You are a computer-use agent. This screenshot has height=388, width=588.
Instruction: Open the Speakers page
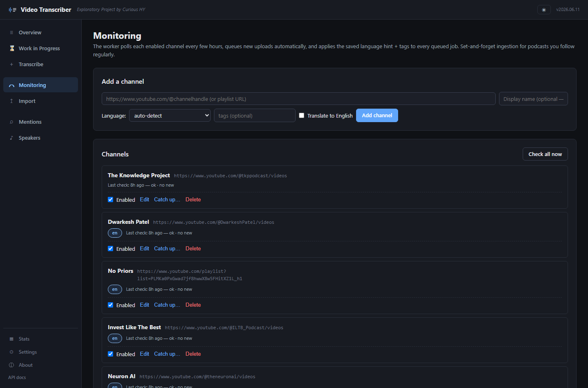pyautogui.click(x=40, y=138)
